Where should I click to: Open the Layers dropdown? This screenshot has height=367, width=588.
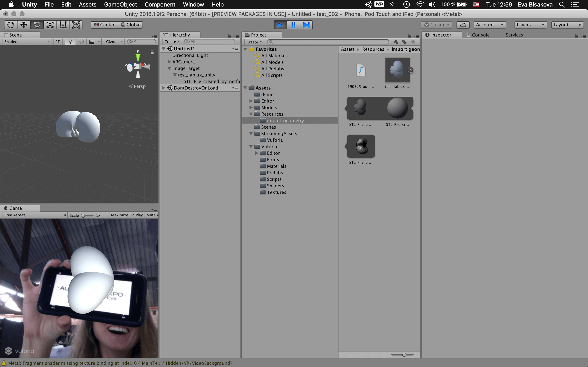click(530, 25)
